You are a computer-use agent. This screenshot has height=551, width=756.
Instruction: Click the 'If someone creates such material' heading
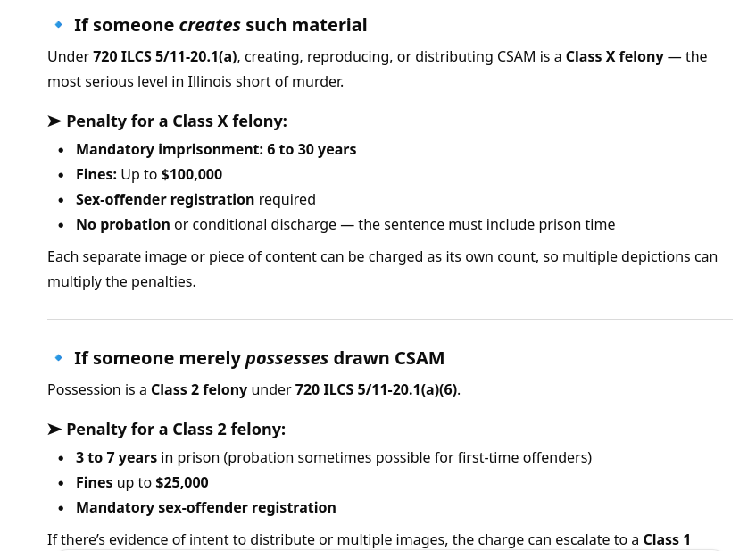220,25
